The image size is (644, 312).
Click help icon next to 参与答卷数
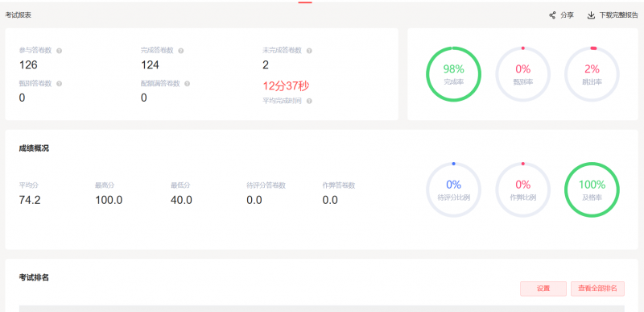coord(59,51)
